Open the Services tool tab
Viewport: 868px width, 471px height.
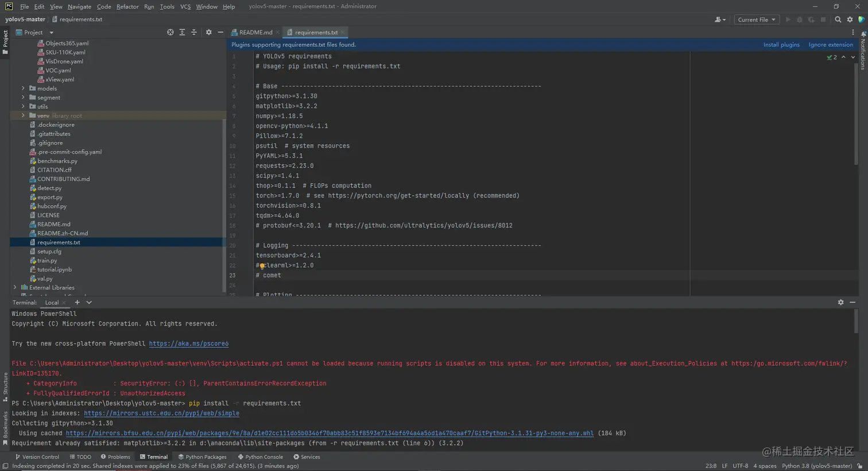(307, 457)
